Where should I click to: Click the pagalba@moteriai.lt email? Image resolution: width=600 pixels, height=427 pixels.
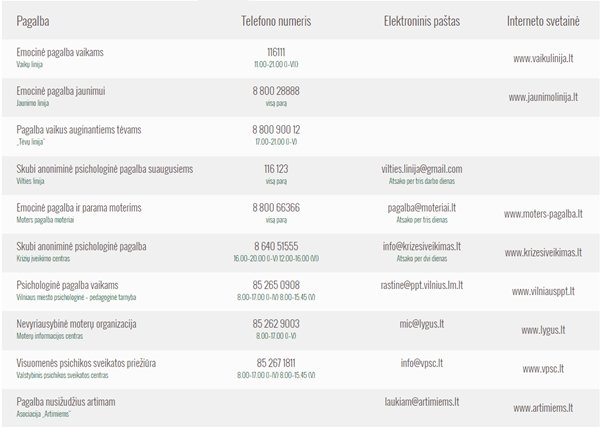[x=422, y=207]
